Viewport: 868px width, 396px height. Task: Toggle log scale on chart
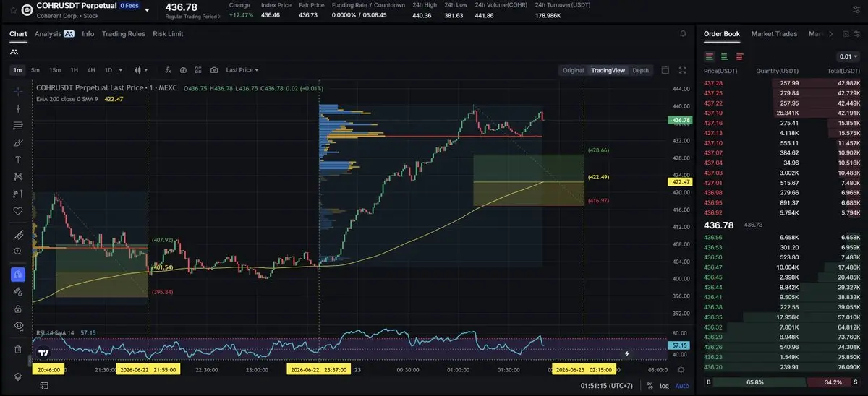pos(664,386)
